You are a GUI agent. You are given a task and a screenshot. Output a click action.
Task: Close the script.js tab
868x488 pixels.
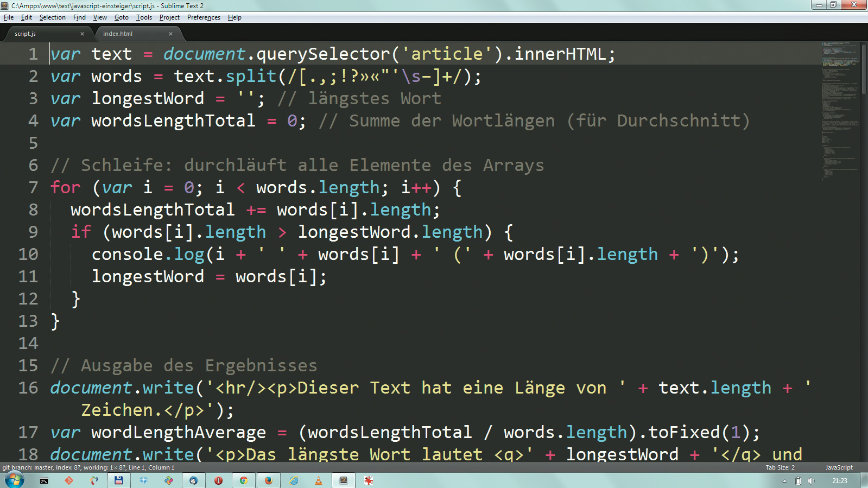click(x=82, y=34)
